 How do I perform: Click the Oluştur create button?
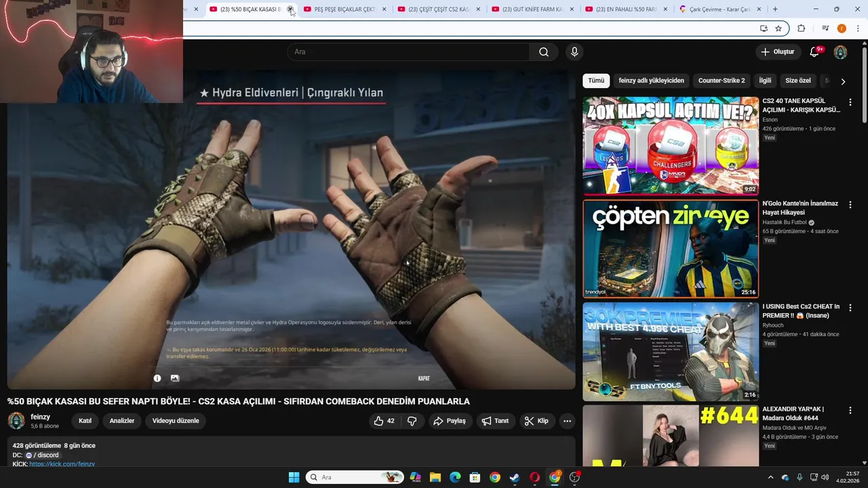[x=777, y=52]
